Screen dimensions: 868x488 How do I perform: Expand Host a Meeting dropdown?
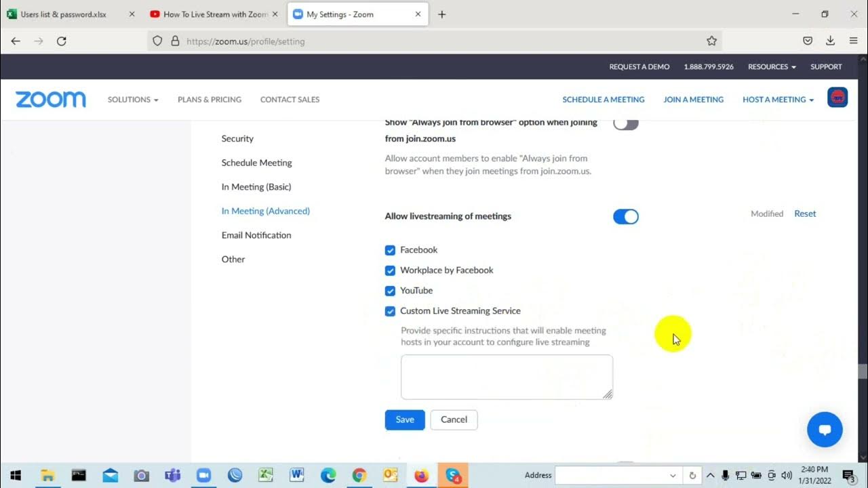click(778, 100)
